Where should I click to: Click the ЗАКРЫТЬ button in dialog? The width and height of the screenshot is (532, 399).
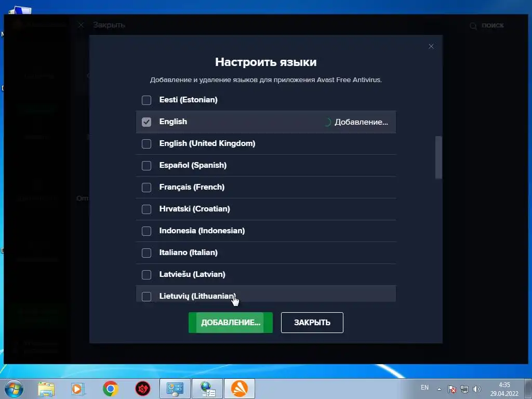pyautogui.click(x=312, y=322)
